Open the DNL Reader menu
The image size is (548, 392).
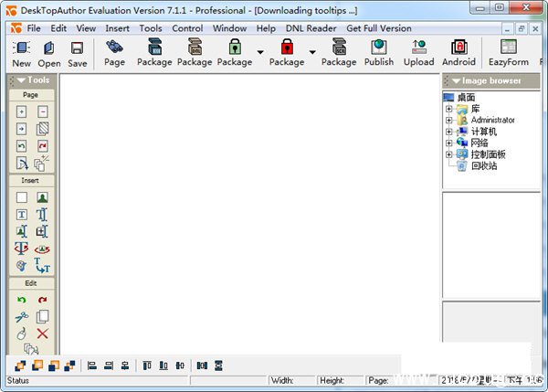[311, 28]
